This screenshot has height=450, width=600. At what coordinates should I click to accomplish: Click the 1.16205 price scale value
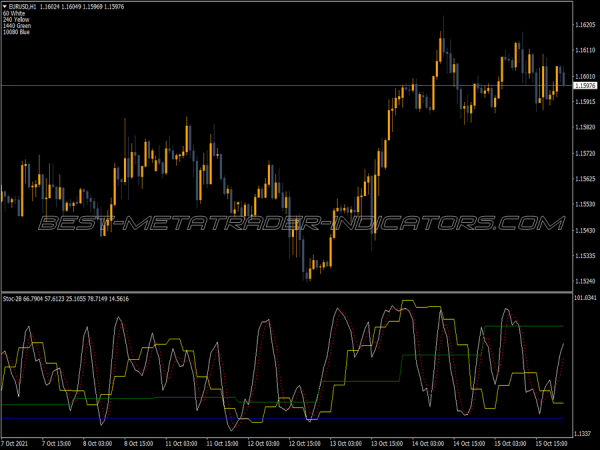(x=585, y=25)
